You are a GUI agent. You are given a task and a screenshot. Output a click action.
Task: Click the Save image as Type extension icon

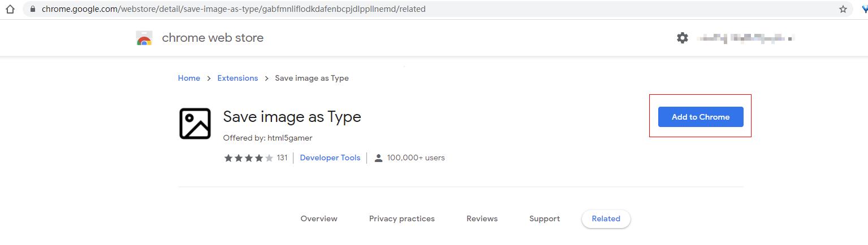(195, 124)
